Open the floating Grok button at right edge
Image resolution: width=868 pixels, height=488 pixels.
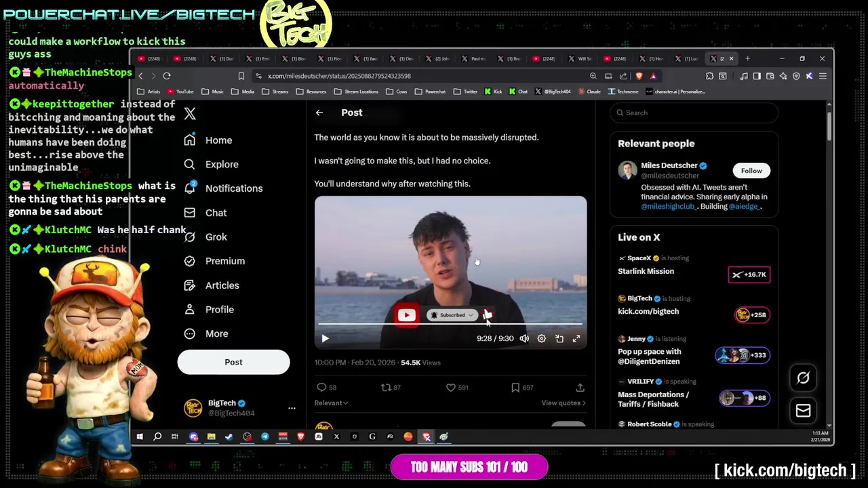point(803,378)
